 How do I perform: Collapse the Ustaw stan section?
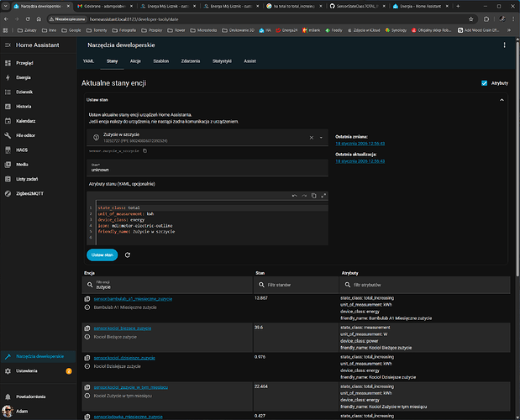pyautogui.click(x=502, y=99)
